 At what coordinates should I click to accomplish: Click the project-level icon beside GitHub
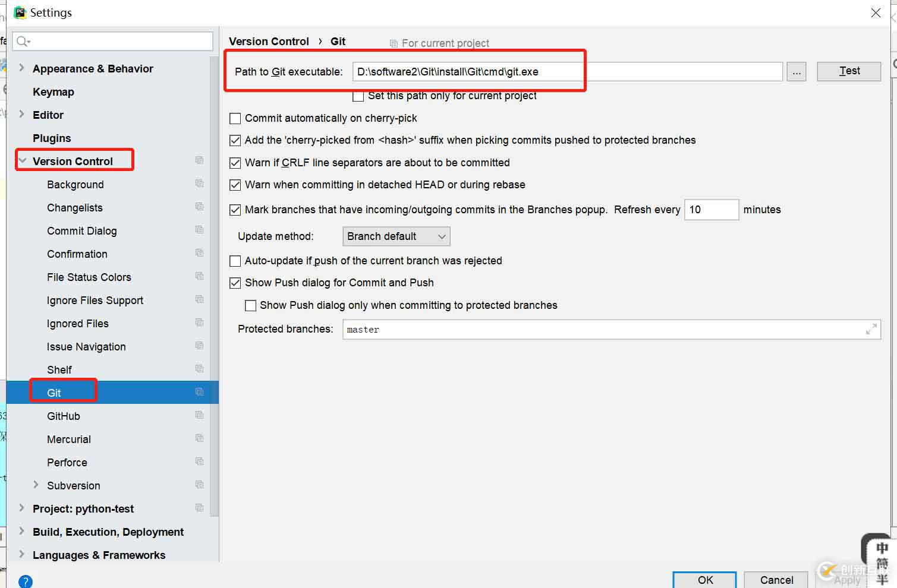click(x=199, y=416)
